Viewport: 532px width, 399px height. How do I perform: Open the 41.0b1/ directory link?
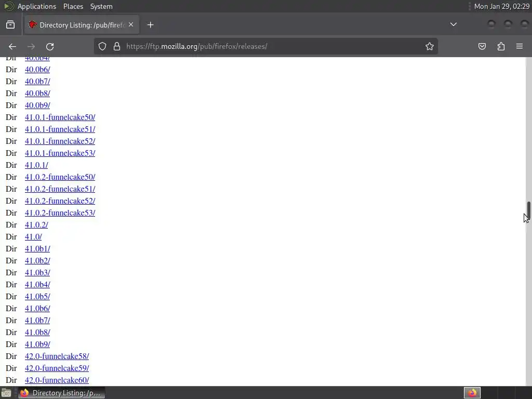pos(37,249)
